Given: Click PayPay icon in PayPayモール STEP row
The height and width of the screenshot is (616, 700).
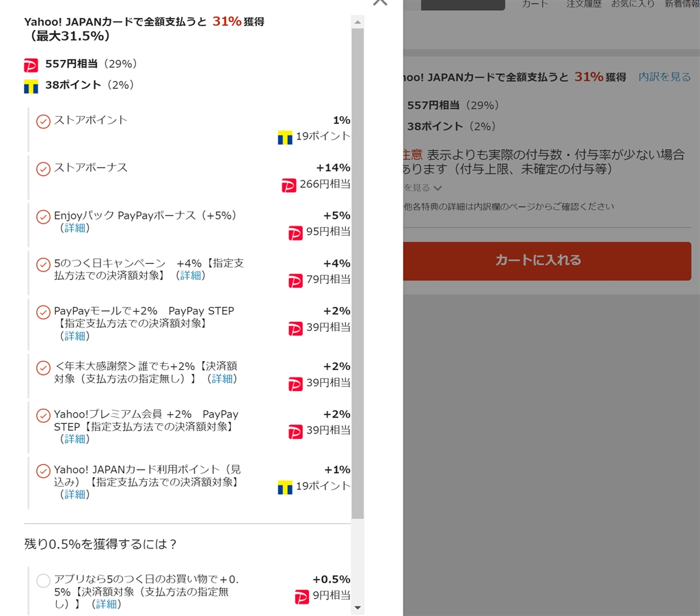Looking at the screenshot, I should [295, 329].
